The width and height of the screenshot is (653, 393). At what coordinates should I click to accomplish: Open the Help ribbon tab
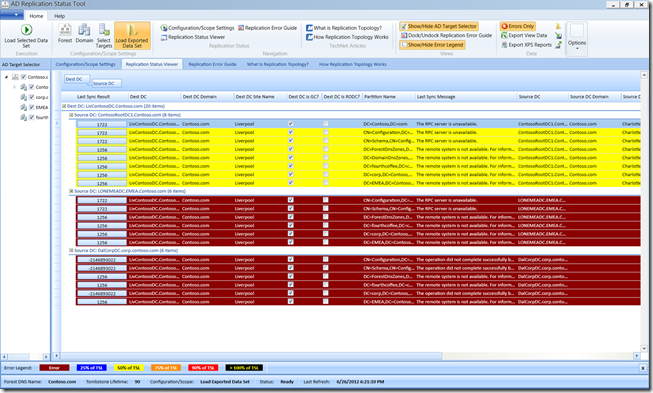pyautogui.click(x=60, y=16)
